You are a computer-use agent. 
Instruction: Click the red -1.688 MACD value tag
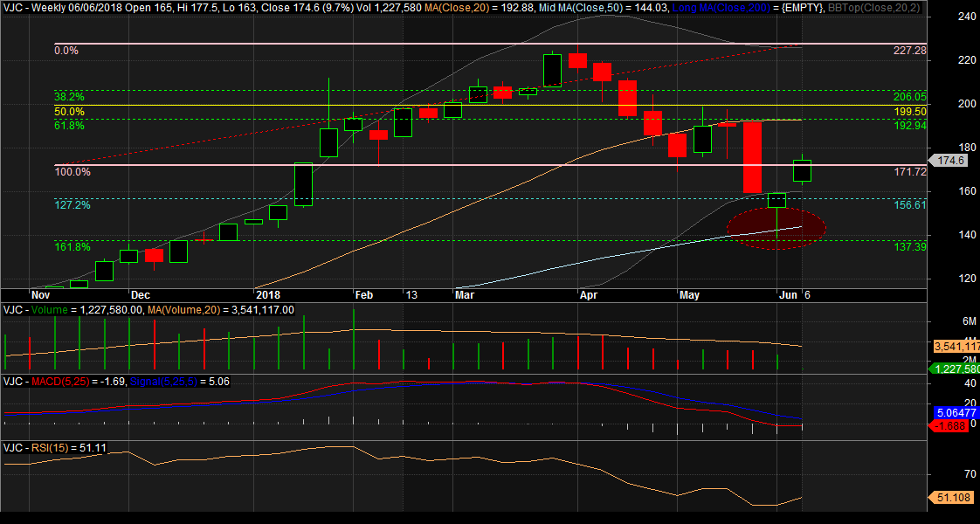(x=950, y=425)
